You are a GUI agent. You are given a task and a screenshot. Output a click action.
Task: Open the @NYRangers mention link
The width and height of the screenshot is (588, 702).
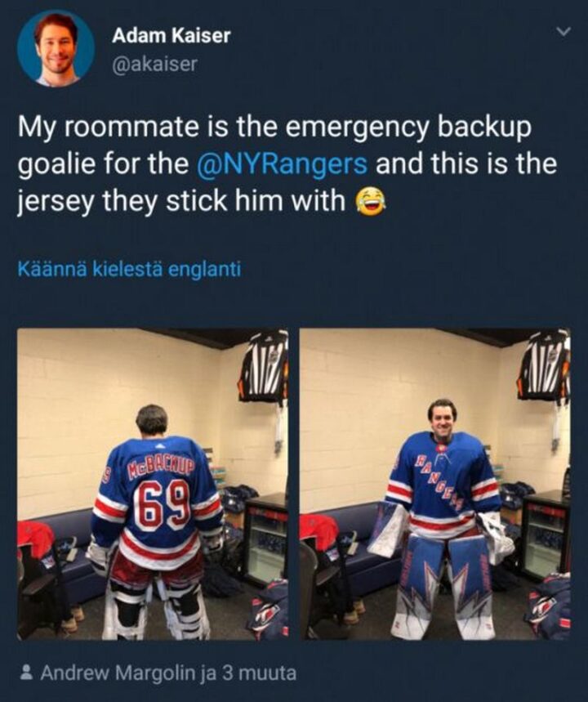(282, 163)
